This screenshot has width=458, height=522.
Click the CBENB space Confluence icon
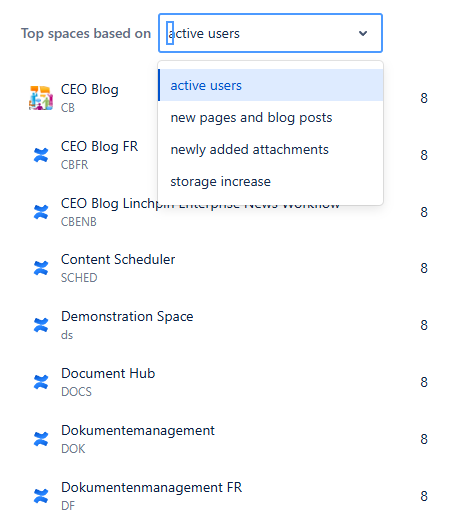(41, 212)
